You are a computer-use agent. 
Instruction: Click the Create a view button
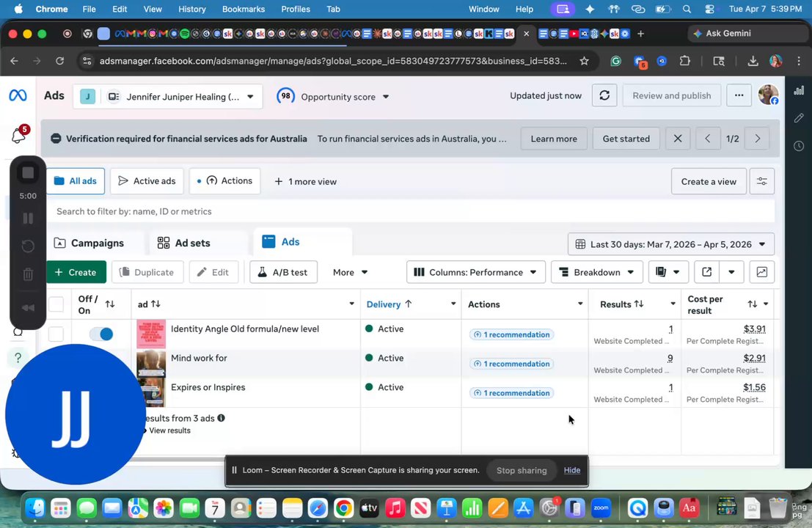click(709, 181)
